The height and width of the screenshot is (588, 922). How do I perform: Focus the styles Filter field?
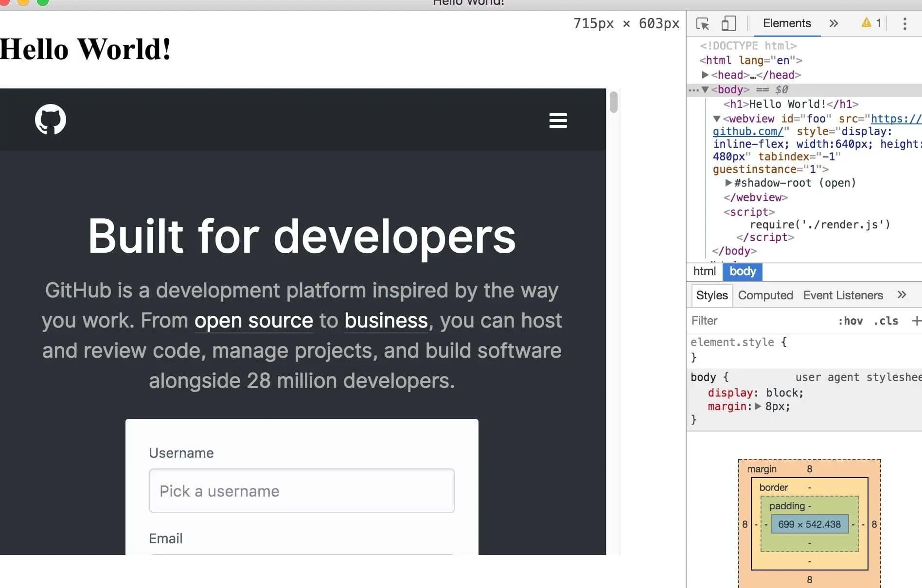[x=761, y=321]
